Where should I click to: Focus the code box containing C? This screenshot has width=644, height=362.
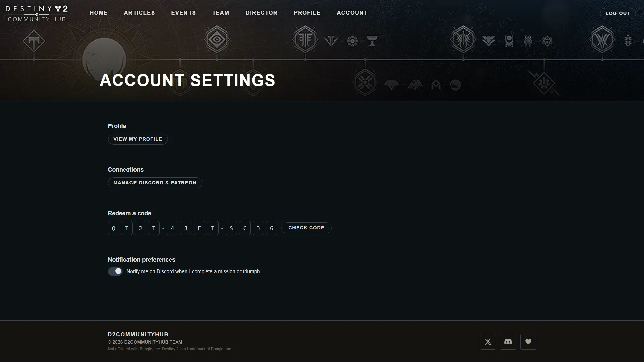(245, 228)
